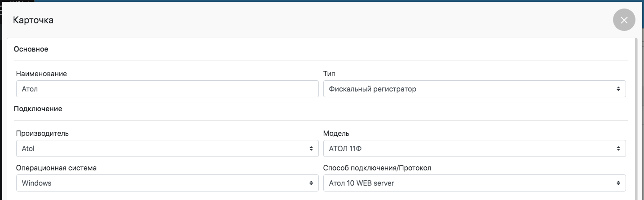Click the Наименование field label

(x=41, y=74)
